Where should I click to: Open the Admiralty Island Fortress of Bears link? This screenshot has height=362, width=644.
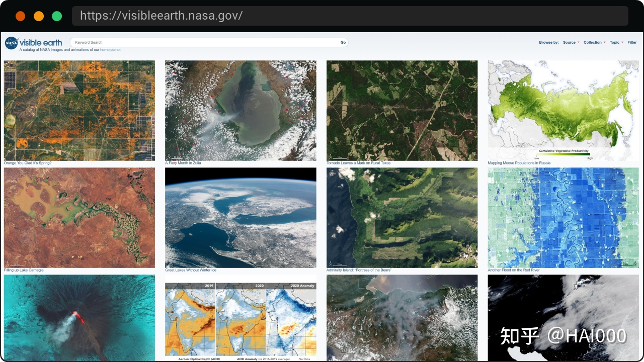click(359, 270)
